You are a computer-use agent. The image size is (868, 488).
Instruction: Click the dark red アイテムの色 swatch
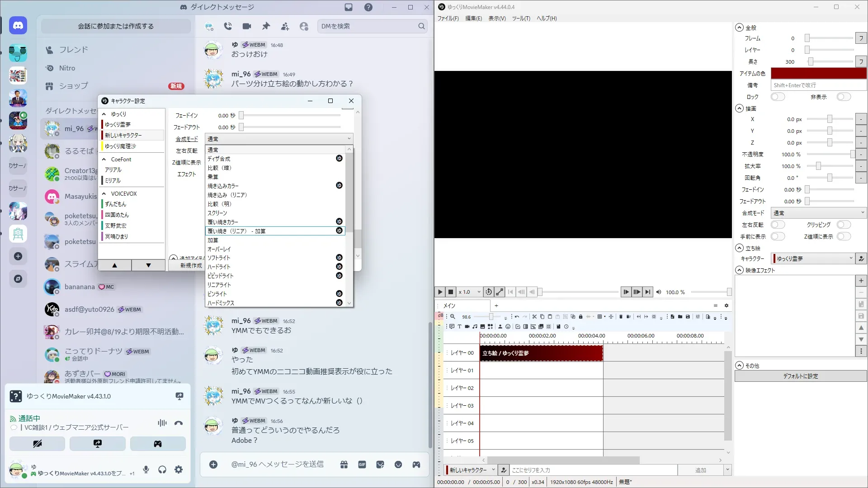[x=818, y=73]
